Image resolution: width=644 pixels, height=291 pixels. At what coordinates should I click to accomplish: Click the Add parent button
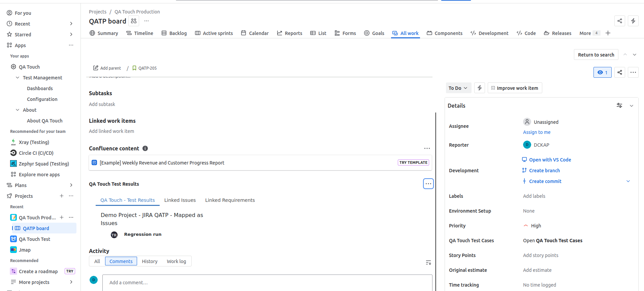pos(107,68)
